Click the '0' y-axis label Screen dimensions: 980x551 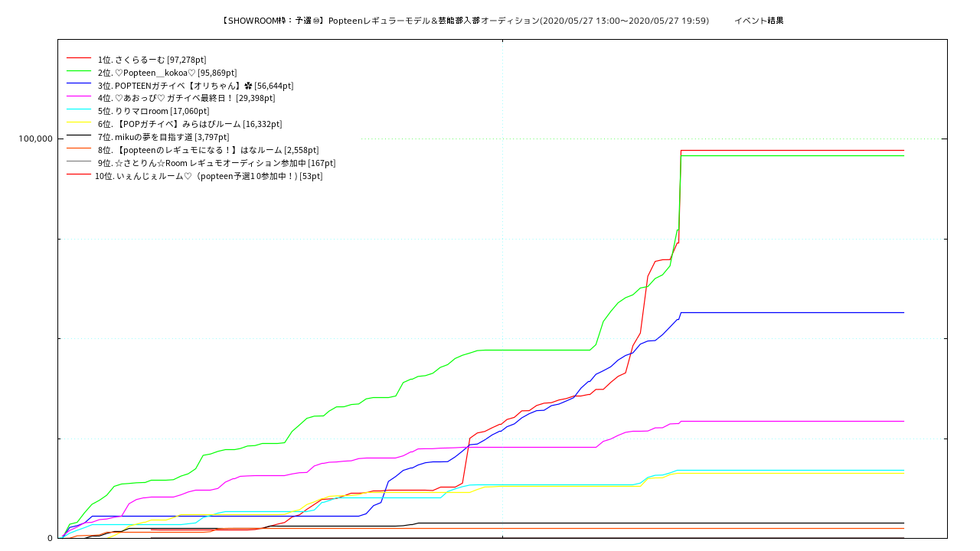tap(51, 538)
